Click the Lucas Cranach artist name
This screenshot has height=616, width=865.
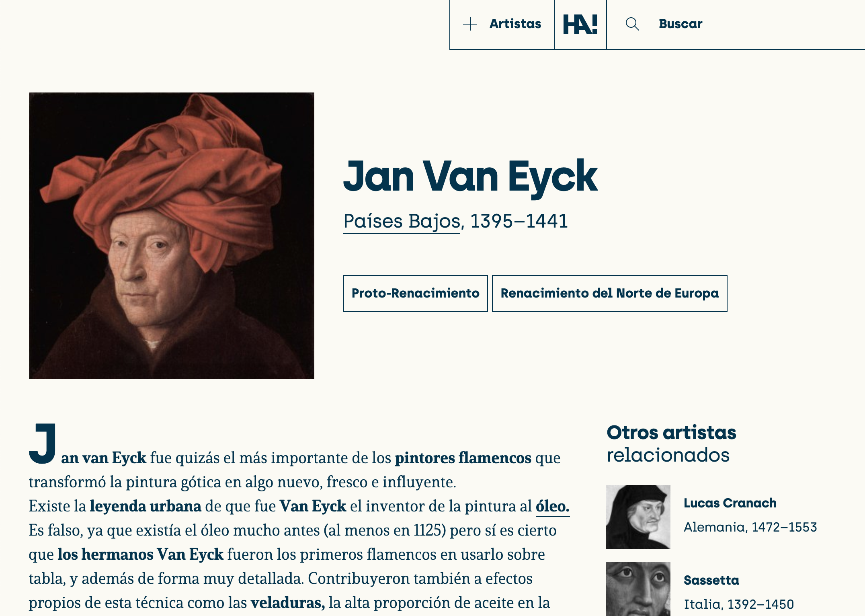coord(730,503)
